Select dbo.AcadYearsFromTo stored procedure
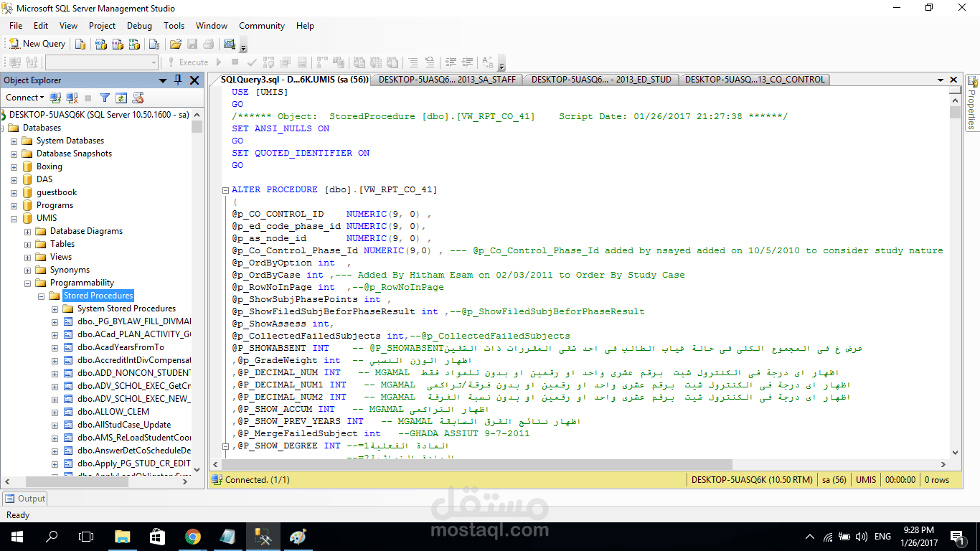Screen dimensions: 980x551 point(121,347)
